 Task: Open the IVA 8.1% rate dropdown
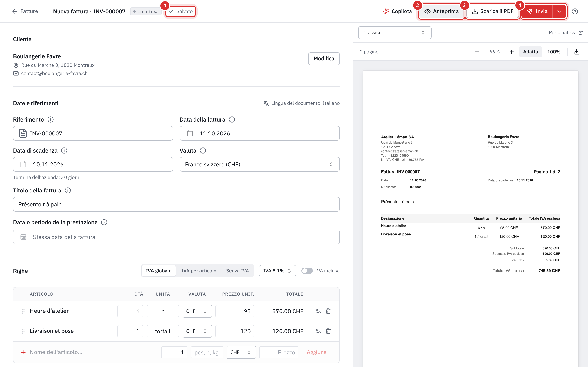277,271
